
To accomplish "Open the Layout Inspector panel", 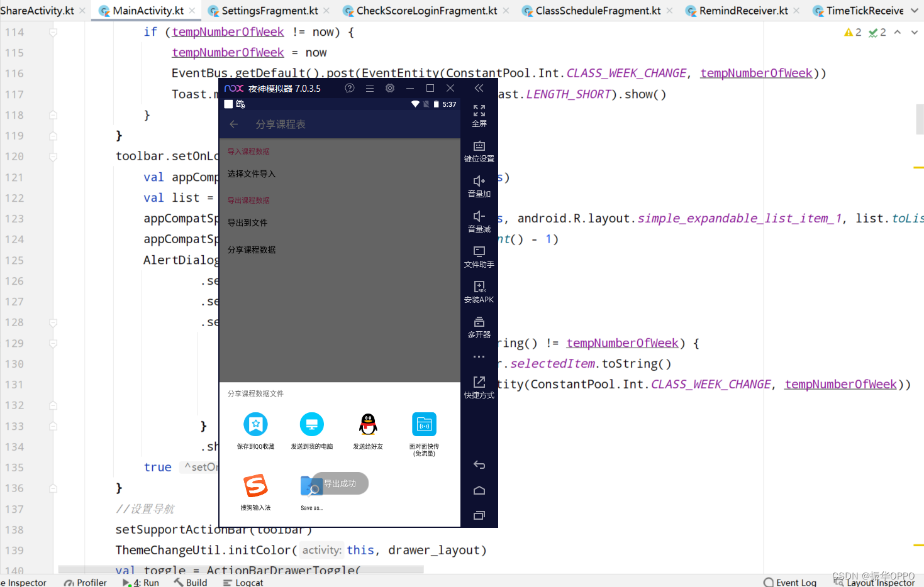I will click(874, 582).
